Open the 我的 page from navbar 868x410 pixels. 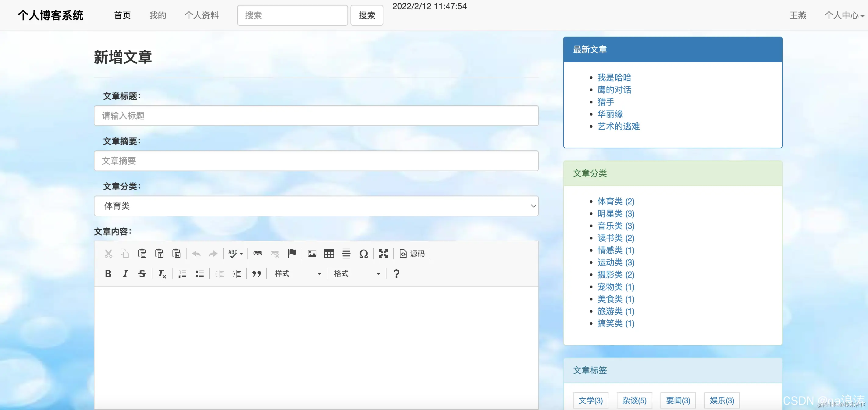[x=157, y=15]
